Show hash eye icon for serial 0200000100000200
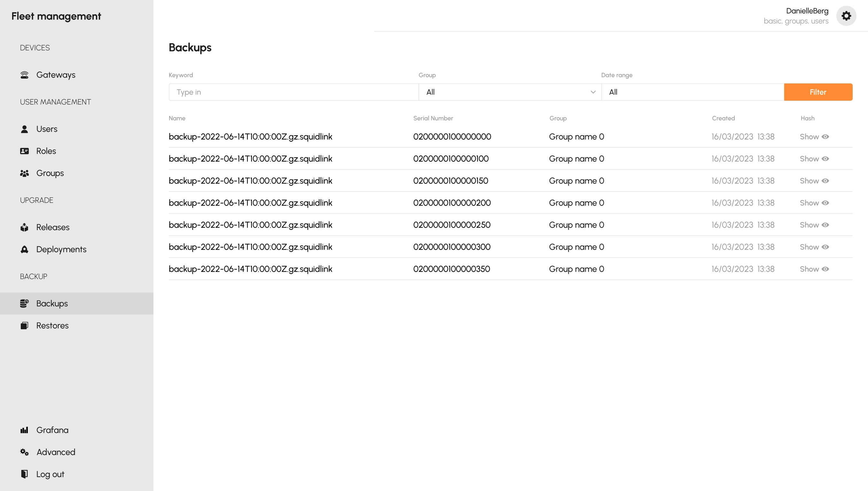 click(x=825, y=203)
